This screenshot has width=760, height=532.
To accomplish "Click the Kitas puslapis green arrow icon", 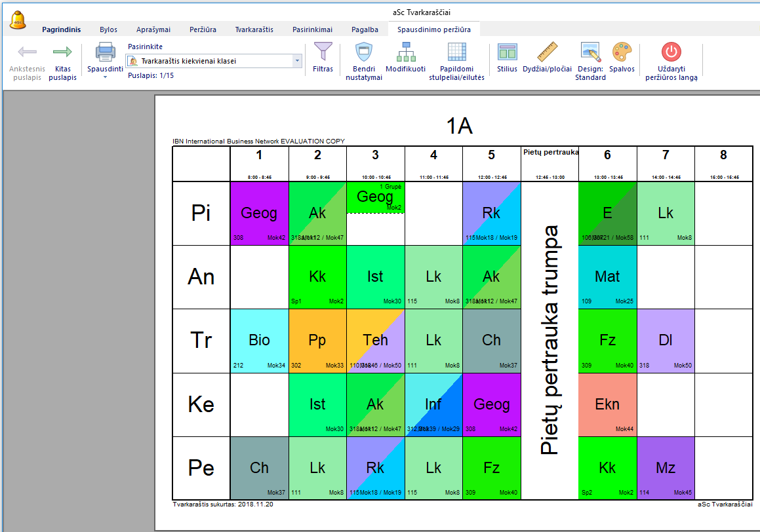I will point(62,52).
